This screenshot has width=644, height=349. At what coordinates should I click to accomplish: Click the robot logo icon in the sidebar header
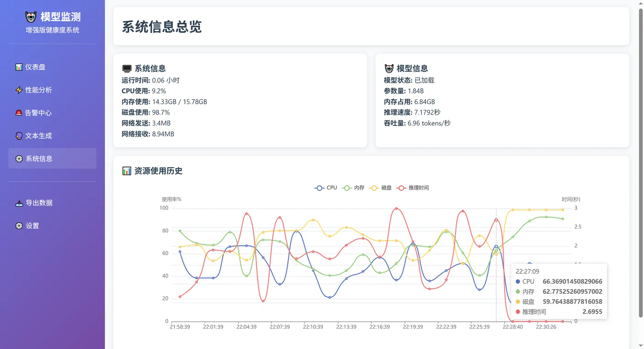click(x=30, y=17)
